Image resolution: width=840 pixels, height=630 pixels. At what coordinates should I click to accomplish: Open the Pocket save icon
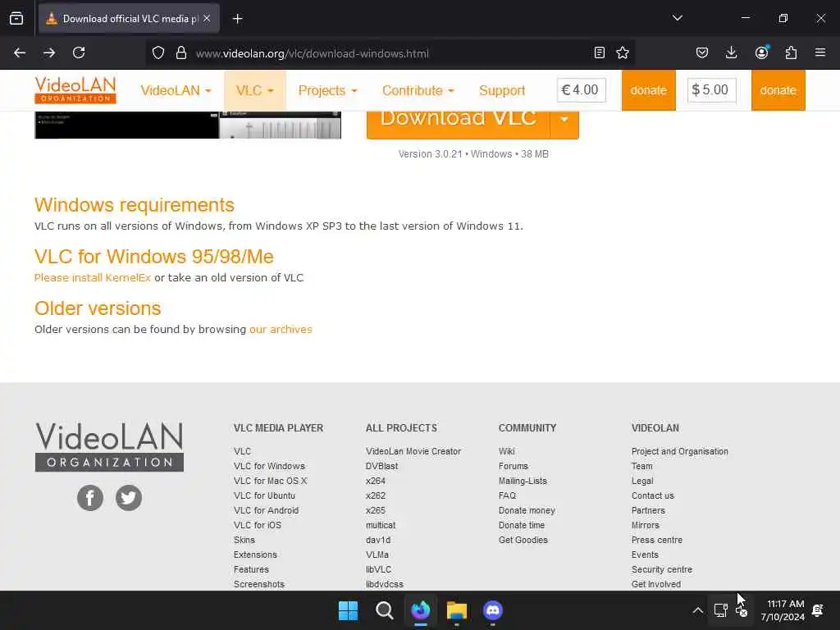(x=702, y=52)
